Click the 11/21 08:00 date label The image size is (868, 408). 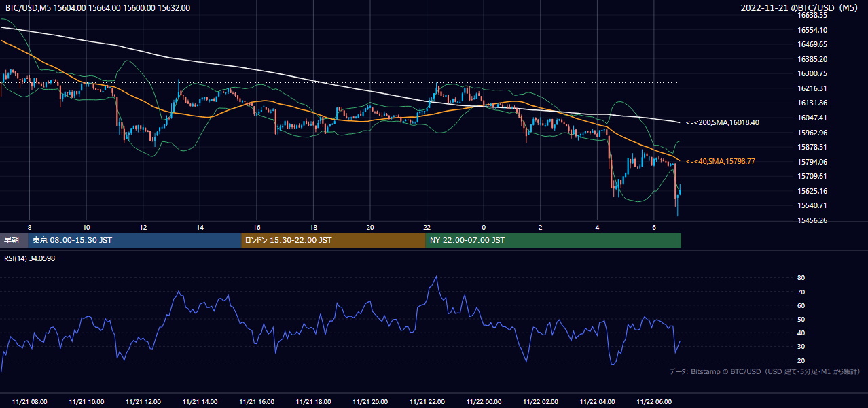[x=30, y=402]
